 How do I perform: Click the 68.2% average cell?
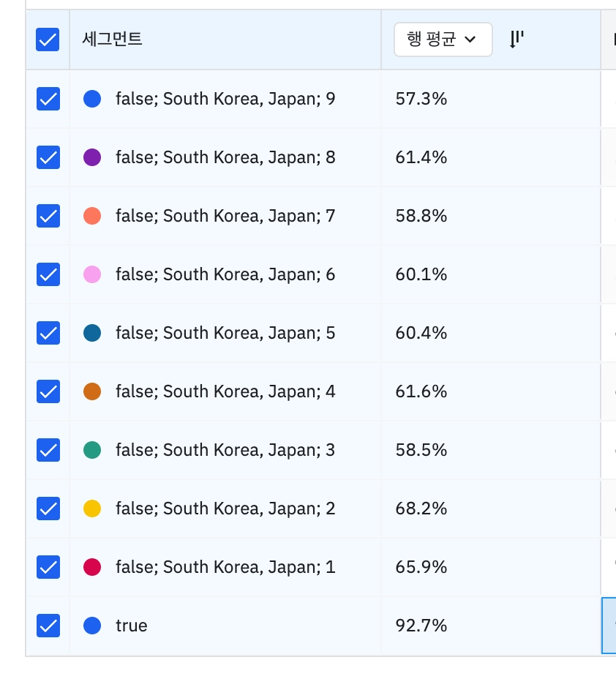(491, 509)
